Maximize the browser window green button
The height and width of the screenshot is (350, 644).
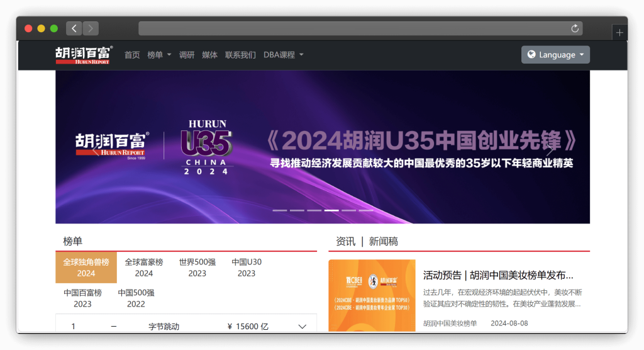[x=54, y=28]
